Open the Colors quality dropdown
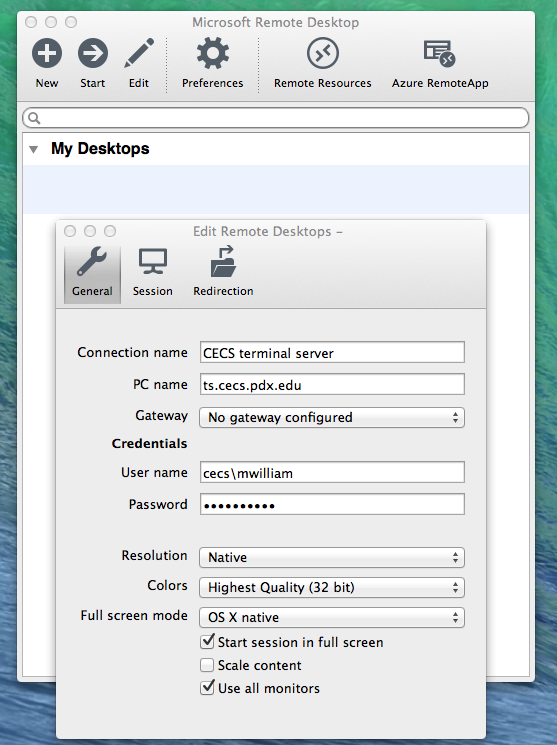 332,587
